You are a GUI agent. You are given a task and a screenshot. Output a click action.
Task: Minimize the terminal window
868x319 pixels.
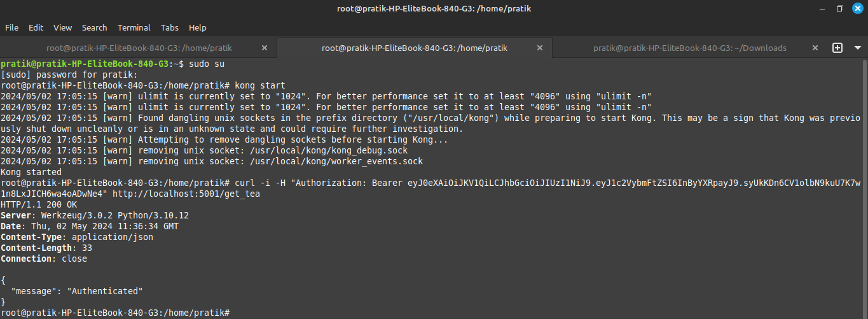[822, 8]
